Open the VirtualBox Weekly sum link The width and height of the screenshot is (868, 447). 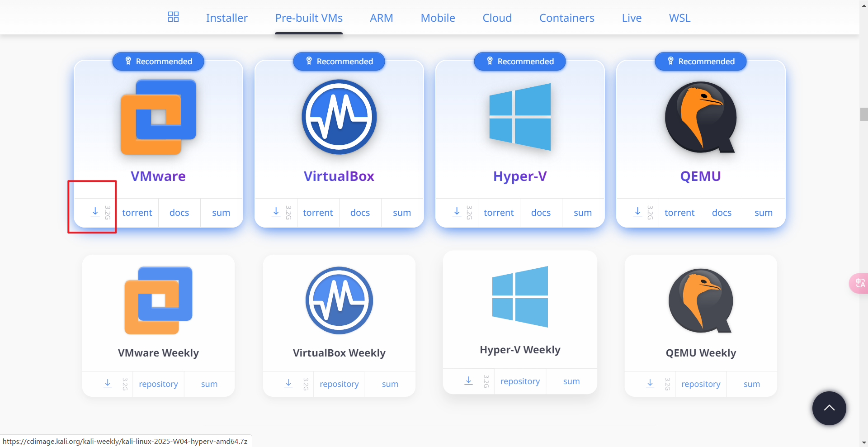(x=390, y=384)
